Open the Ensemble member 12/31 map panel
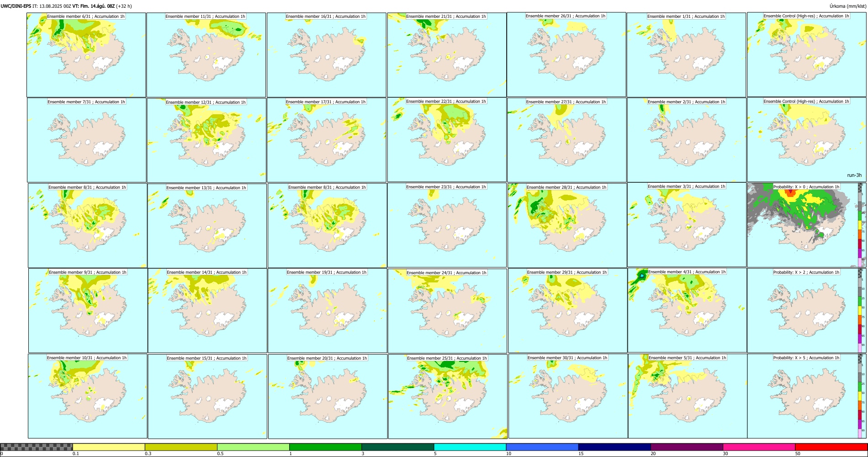 point(206,140)
